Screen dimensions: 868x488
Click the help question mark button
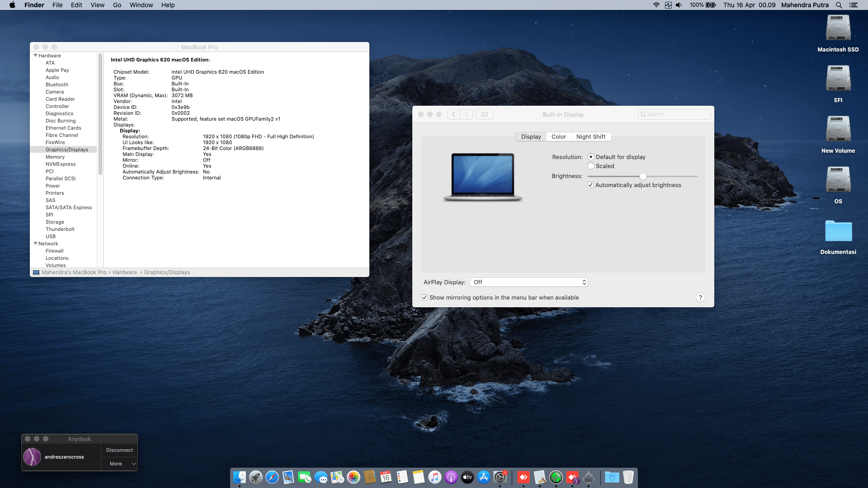pyautogui.click(x=700, y=297)
